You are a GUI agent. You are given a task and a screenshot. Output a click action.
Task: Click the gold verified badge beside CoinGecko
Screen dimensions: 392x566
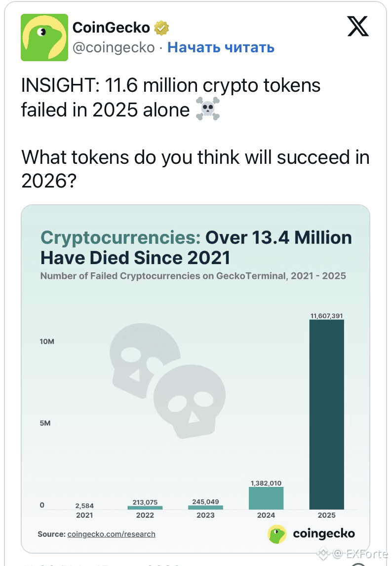(161, 28)
